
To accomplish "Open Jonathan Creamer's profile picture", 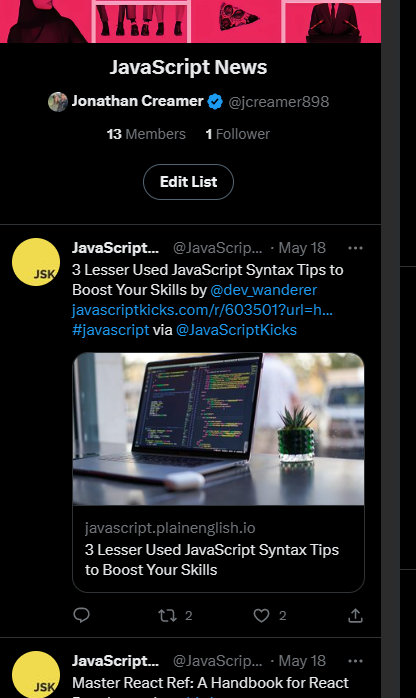I will pyautogui.click(x=58, y=101).
